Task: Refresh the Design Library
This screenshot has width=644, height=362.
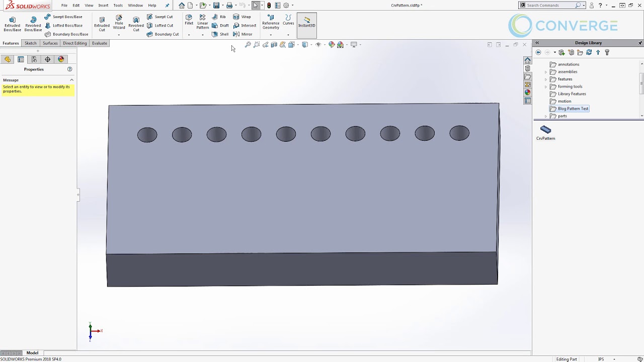Action: tap(589, 52)
